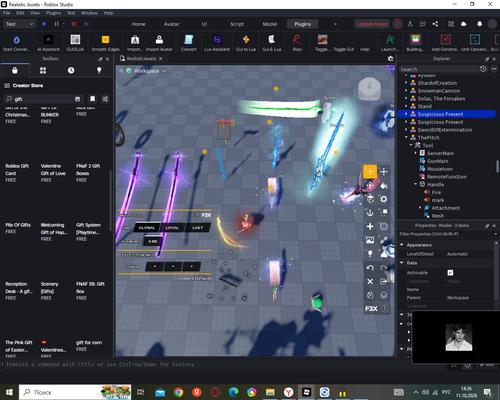Collapse the Handle part node
This screenshot has height=400, width=500.
[416, 184]
